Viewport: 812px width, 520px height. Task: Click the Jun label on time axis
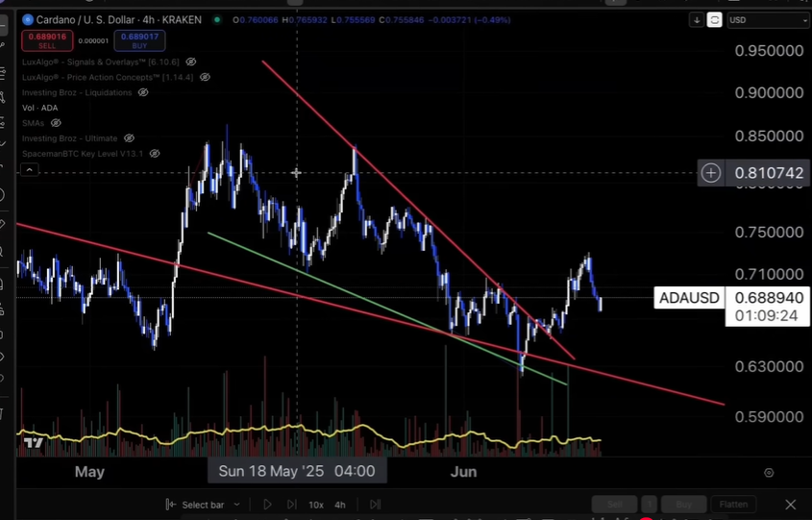463,472
